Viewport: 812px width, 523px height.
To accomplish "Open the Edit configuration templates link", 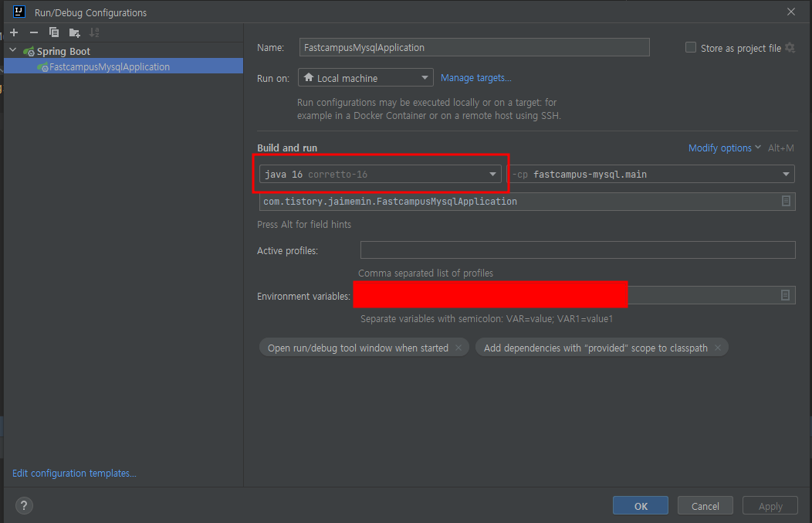I will [75, 474].
